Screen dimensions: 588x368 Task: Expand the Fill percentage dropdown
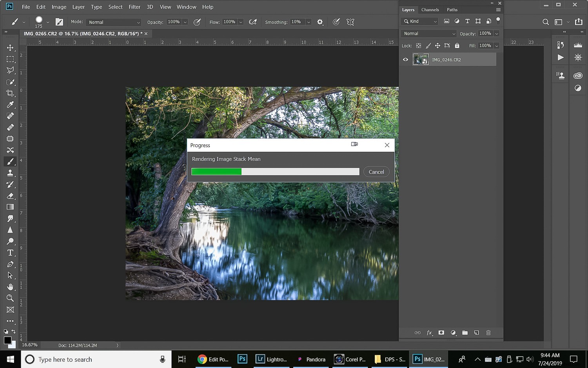497,46
